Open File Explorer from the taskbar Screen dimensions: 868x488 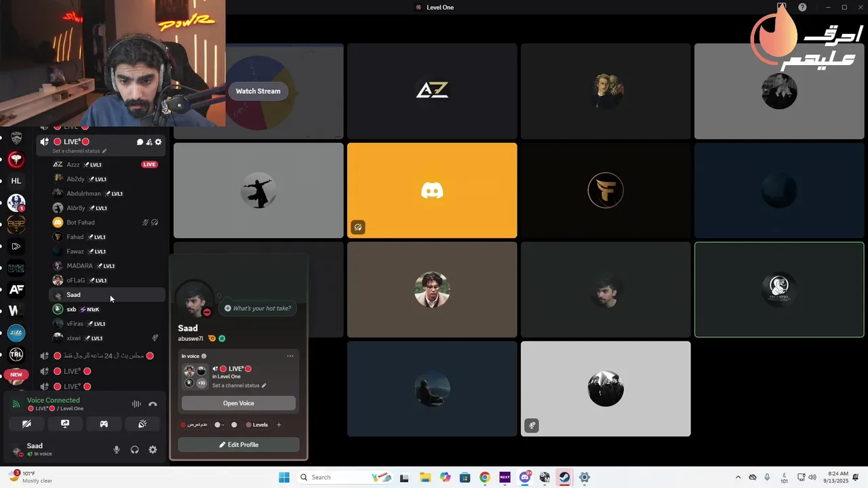425,477
